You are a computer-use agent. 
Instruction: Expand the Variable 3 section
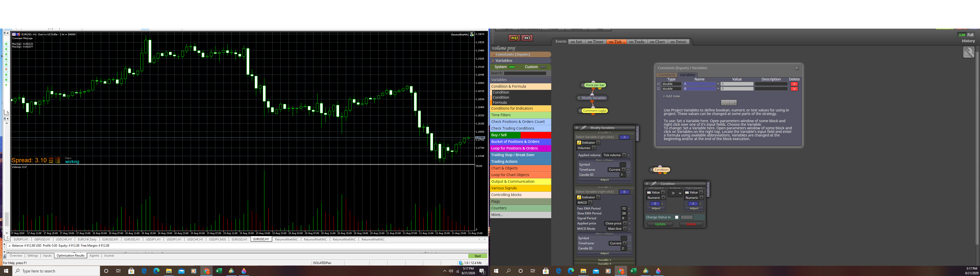click(604, 260)
